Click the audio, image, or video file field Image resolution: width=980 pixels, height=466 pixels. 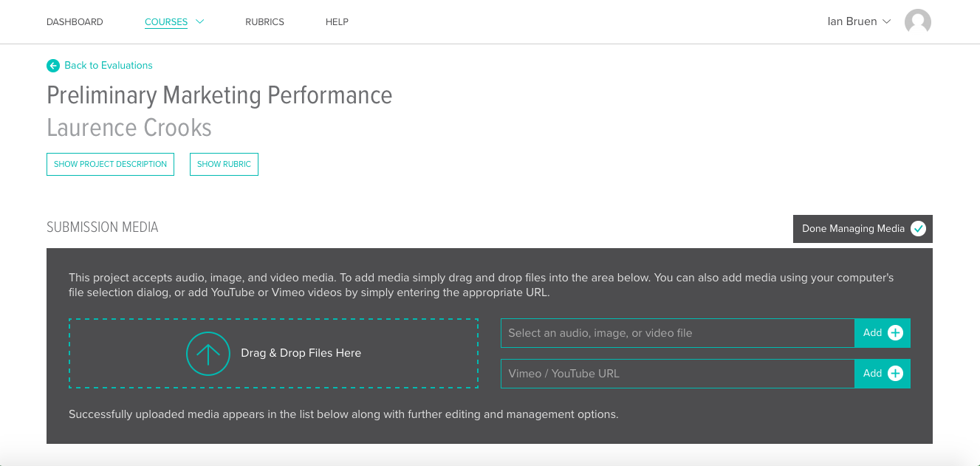(677, 333)
